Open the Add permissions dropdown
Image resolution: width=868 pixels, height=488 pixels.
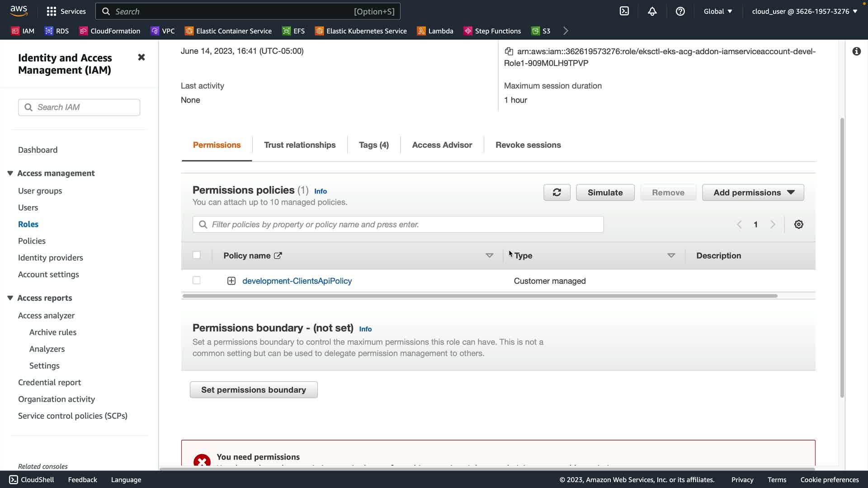[753, 192]
